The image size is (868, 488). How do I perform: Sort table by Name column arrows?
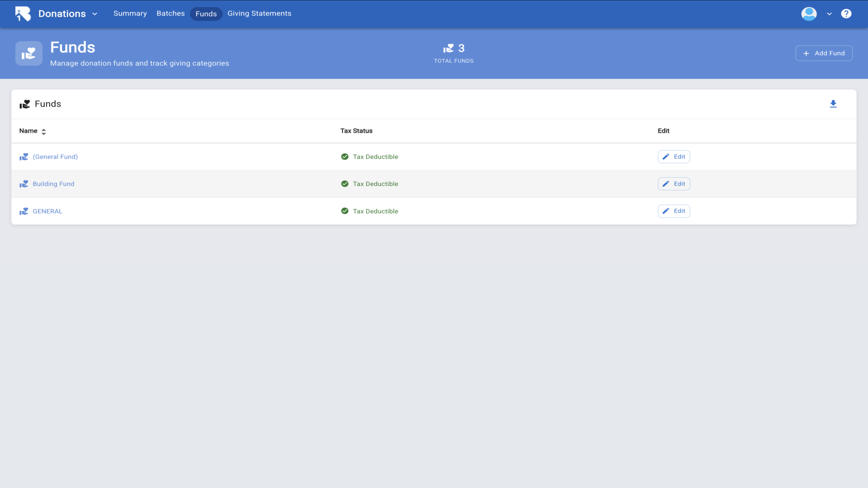pyautogui.click(x=43, y=131)
